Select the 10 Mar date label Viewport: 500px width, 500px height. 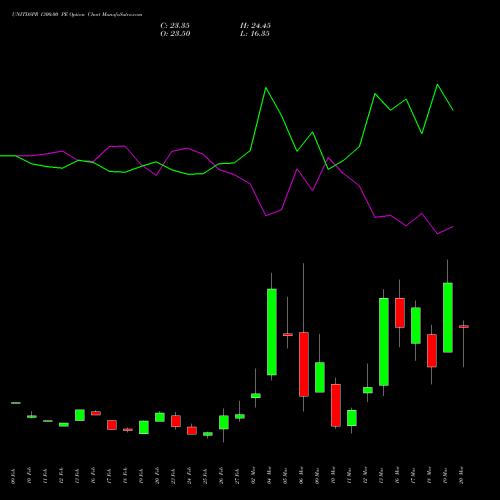[x=333, y=476]
